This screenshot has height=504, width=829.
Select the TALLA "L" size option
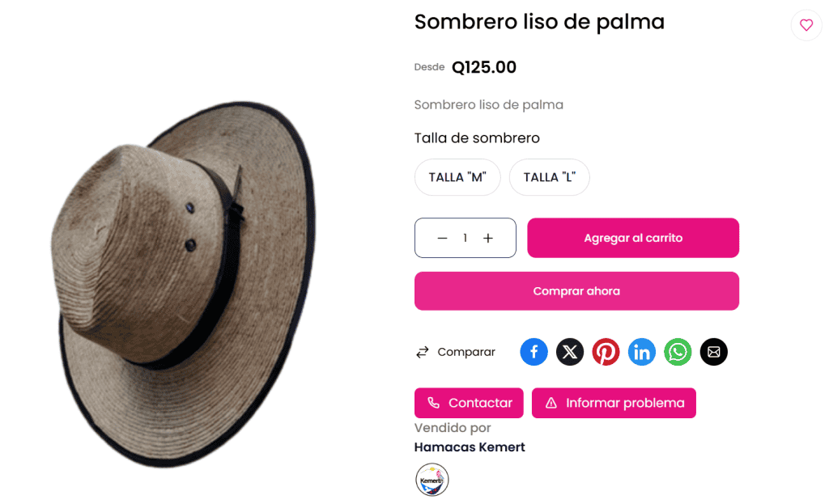point(549,177)
